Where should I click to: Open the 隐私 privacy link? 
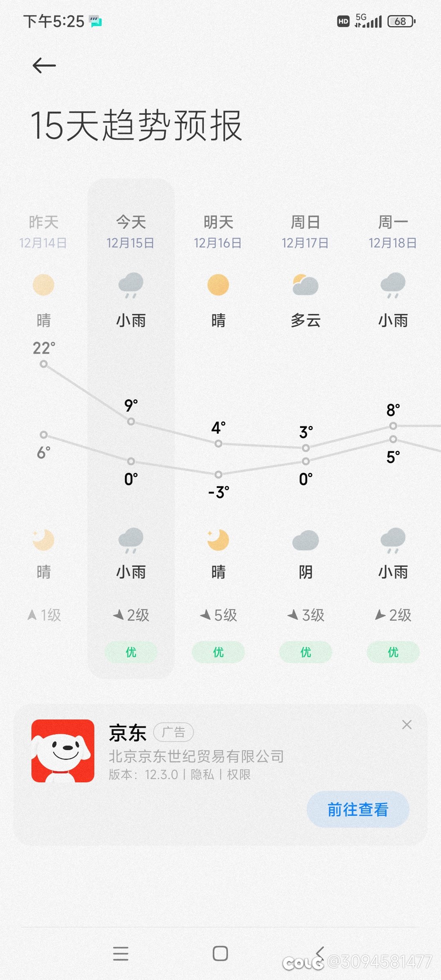pyautogui.click(x=202, y=775)
